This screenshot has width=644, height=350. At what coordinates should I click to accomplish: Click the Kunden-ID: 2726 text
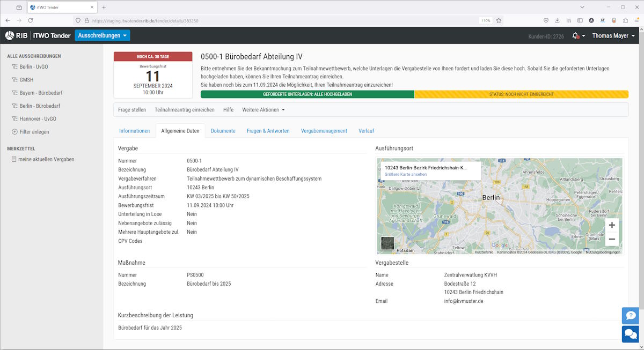546,36
